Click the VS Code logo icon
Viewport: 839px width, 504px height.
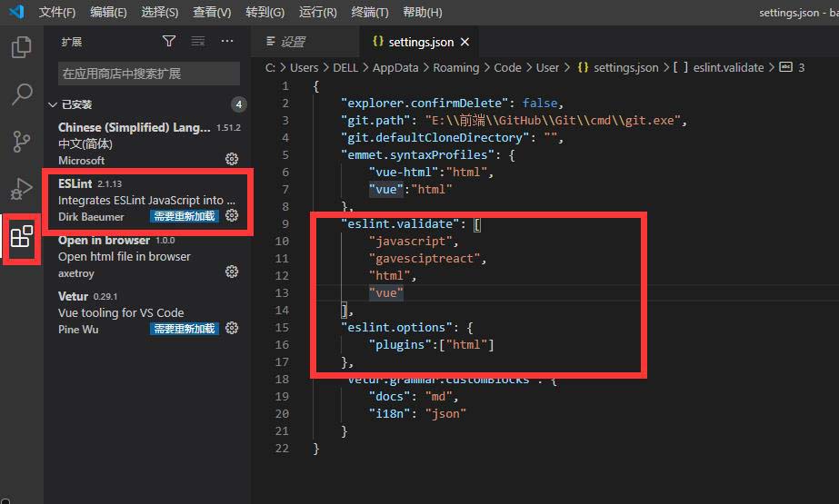click(16, 11)
